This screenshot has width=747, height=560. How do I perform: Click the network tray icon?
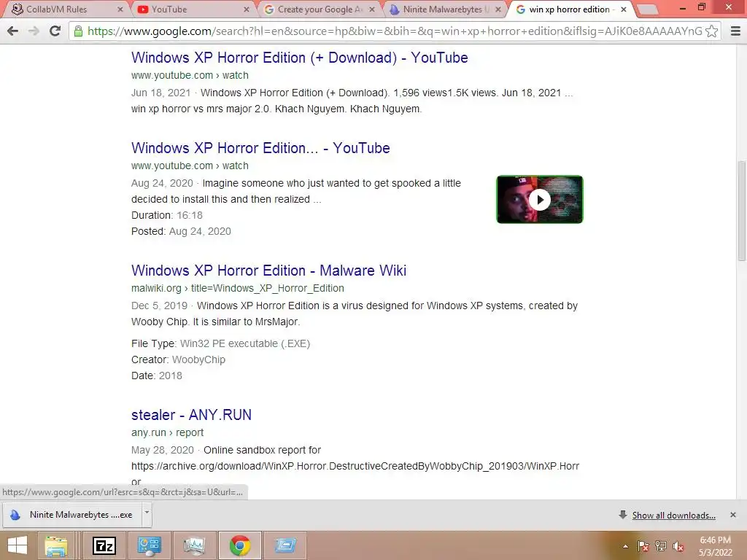(x=661, y=547)
